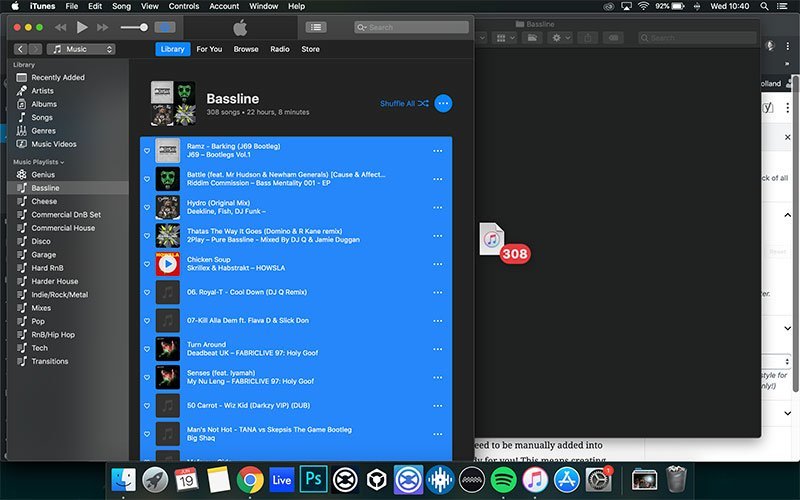Love the Kill Alla Dem track
The height and width of the screenshot is (500, 800).
(x=147, y=321)
